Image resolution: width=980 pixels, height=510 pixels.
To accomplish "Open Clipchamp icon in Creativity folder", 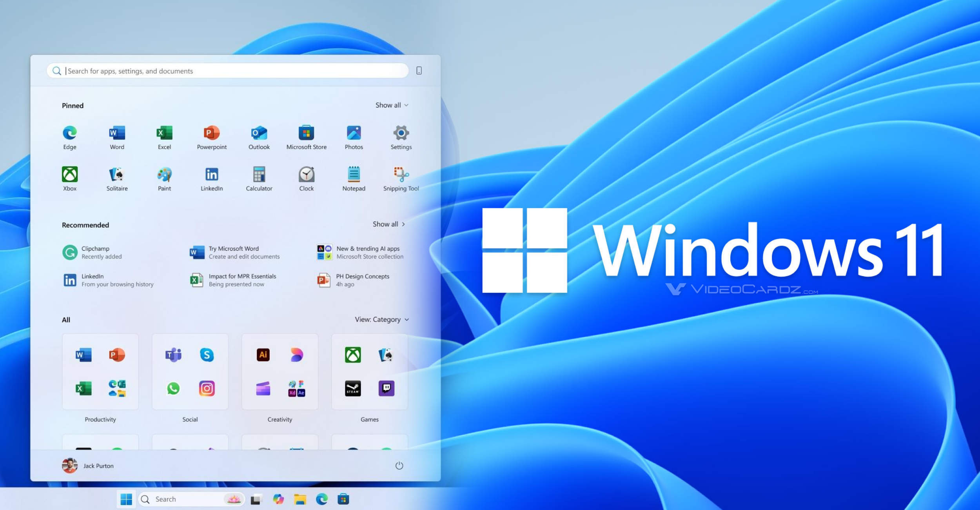I will click(263, 388).
